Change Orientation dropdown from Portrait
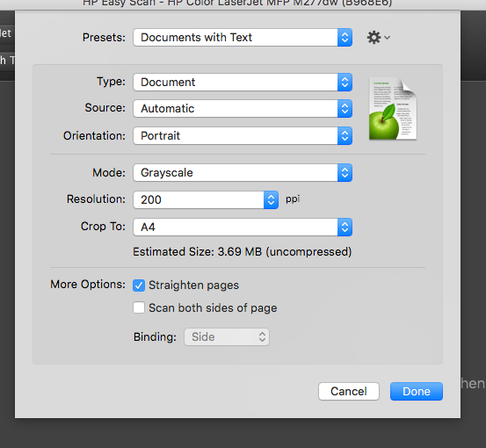This screenshot has height=448, width=486. (x=243, y=135)
